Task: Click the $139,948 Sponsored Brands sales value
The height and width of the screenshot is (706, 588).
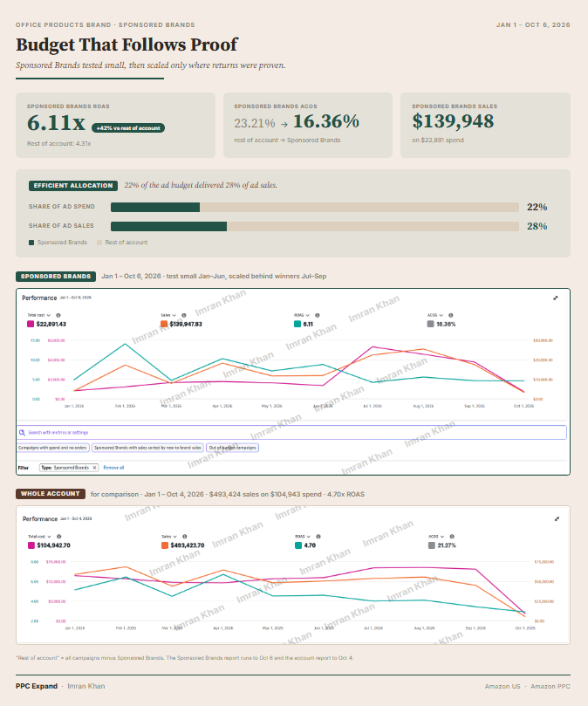Action: coord(453,121)
